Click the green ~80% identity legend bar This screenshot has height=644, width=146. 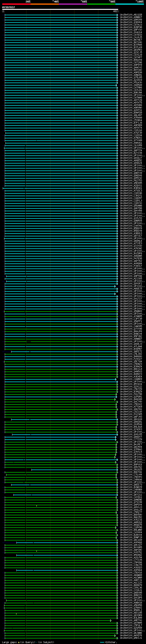[101, 4]
